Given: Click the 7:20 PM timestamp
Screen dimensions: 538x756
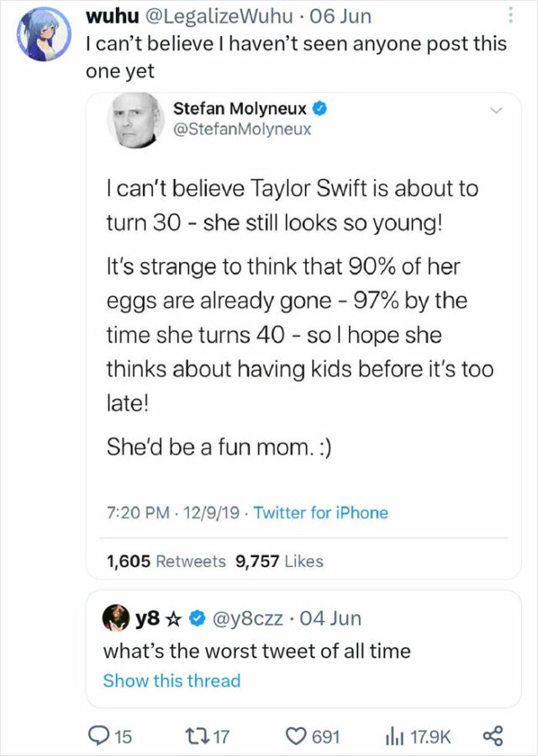Looking at the screenshot, I should pos(135,511).
